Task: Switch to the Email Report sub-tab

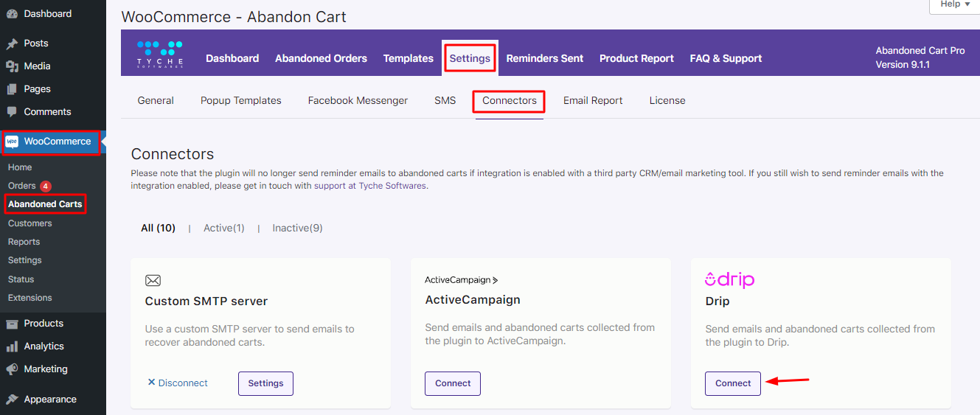Action: pos(593,100)
